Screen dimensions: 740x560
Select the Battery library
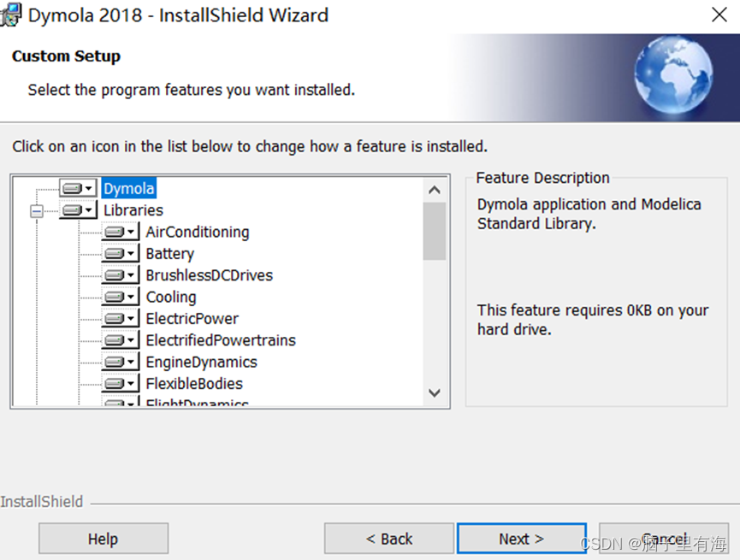click(x=170, y=254)
